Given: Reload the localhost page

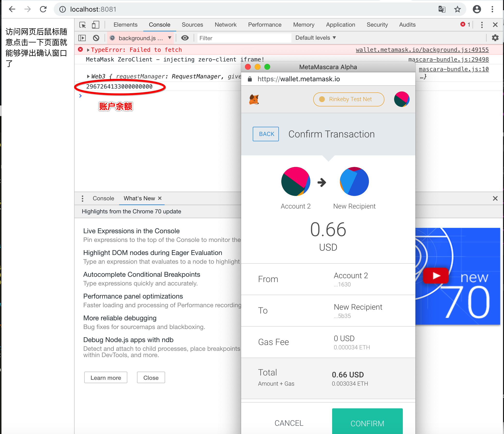Looking at the screenshot, I should (x=43, y=9).
